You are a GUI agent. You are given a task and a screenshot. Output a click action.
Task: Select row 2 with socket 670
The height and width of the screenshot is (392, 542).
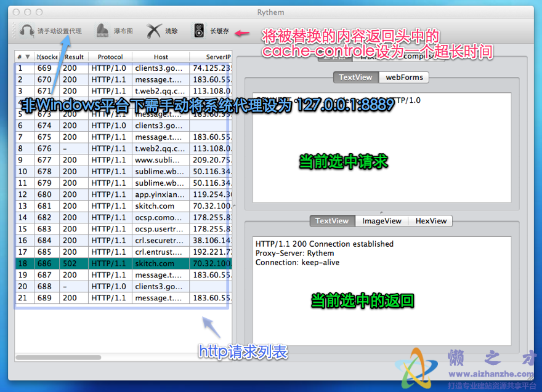(123, 80)
